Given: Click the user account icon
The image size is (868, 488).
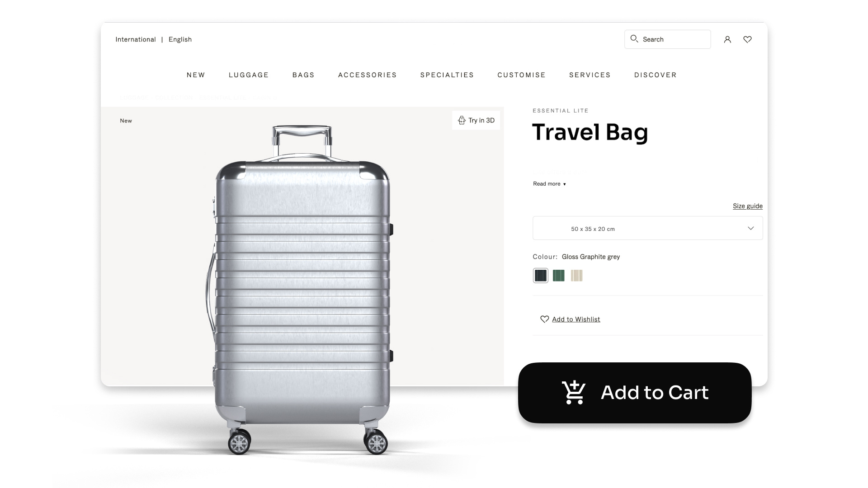Looking at the screenshot, I should 728,39.
